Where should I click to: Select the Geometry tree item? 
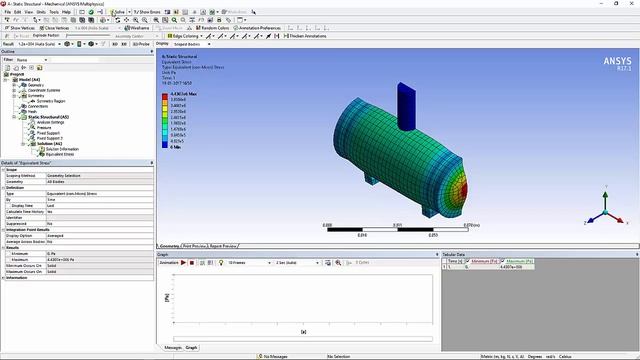click(36, 85)
